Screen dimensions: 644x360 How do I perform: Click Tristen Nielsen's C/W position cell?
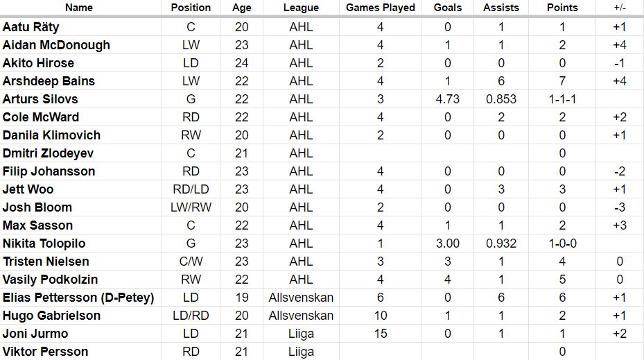(191, 262)
